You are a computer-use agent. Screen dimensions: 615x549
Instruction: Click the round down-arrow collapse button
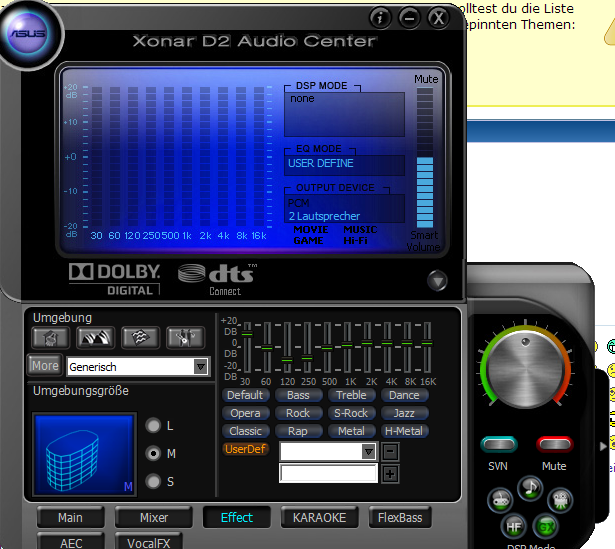pyautogui.click(x=437, y=281)
